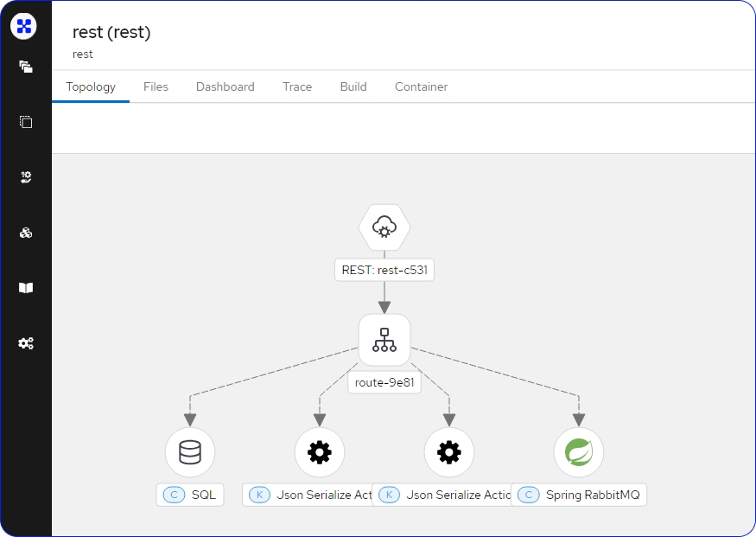Open the Configuration gears sidebar icon

point(26,343)
